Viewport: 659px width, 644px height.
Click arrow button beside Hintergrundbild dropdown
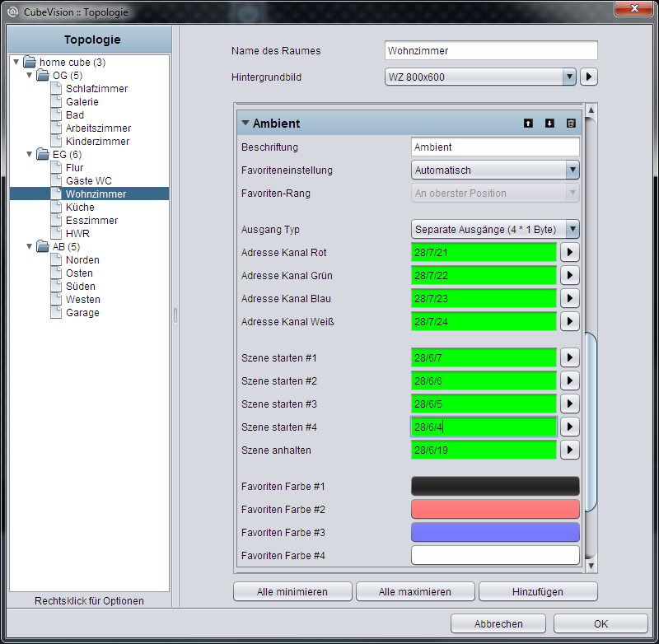(x=588, y=77)
